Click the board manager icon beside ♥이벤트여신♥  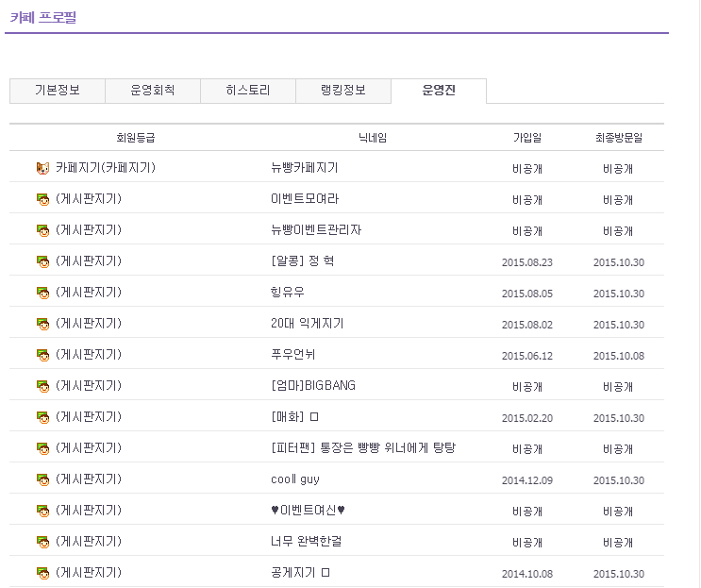click(42, 511)
